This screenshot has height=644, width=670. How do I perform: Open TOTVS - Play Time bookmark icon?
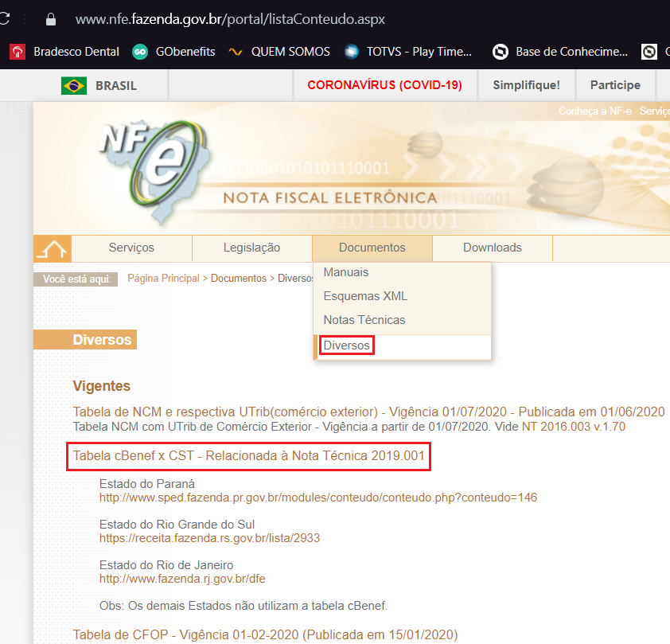coord(351,52)
